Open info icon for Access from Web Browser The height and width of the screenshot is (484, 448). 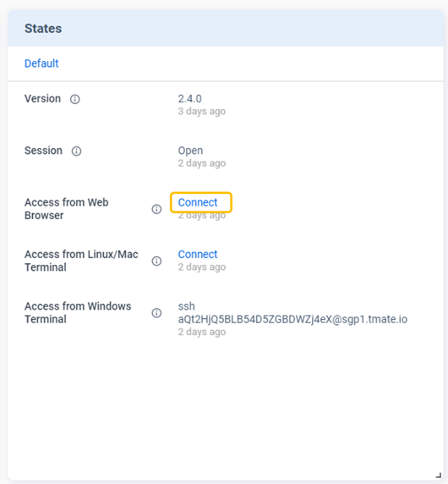point(156,209)
